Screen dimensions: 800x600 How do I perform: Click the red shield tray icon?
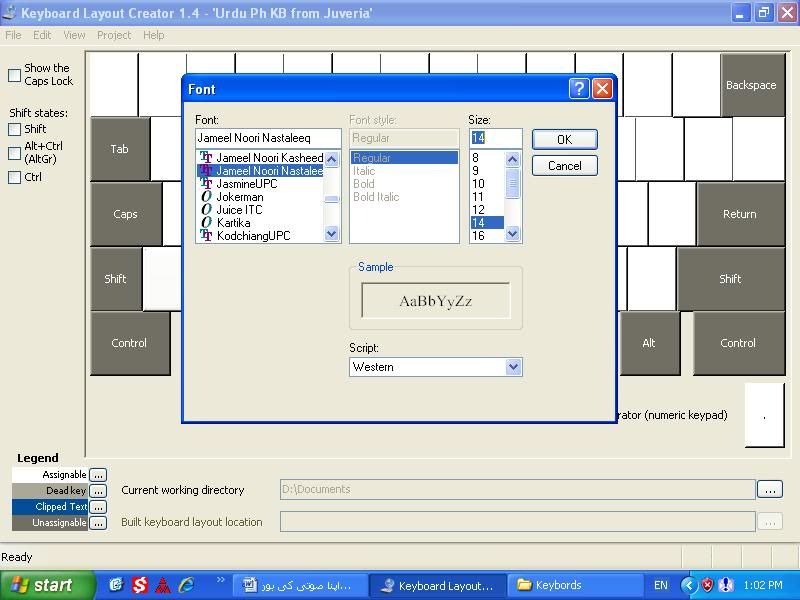tap(707, 585)
